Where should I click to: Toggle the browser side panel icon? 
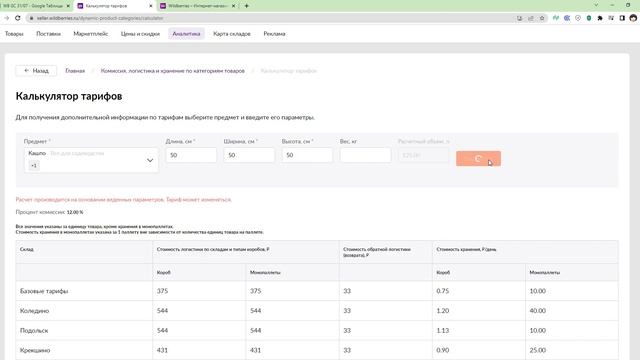click(x=622, y=18)
